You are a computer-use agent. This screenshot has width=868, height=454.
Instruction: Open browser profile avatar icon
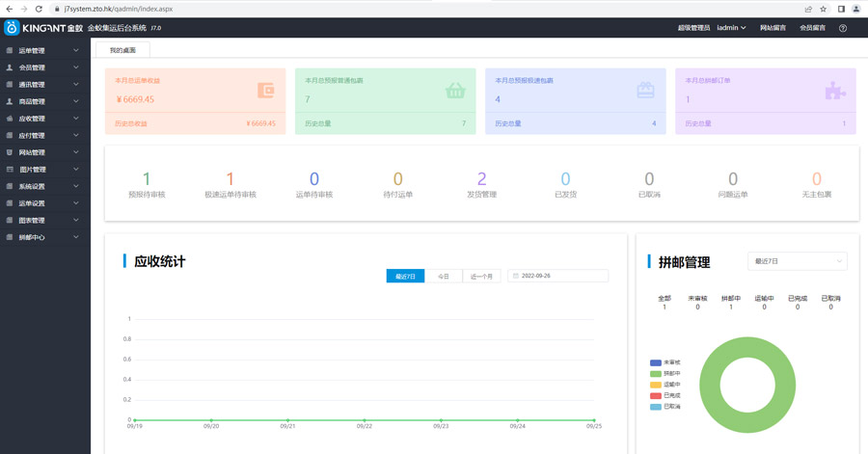[855, 9]
